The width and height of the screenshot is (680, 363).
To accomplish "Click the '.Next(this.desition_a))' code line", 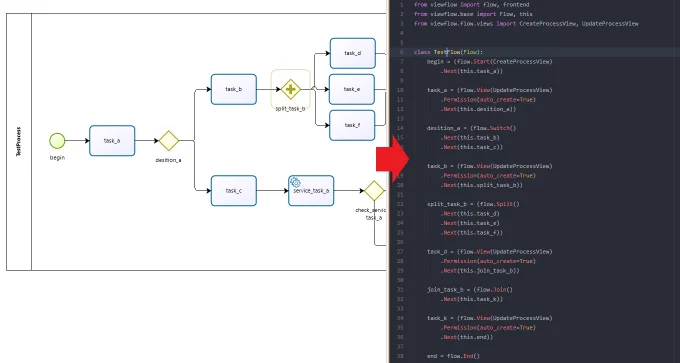I will [478, 109].
